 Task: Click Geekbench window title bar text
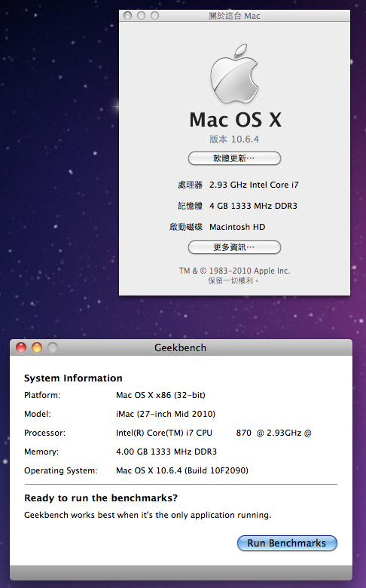click(180, 348)
